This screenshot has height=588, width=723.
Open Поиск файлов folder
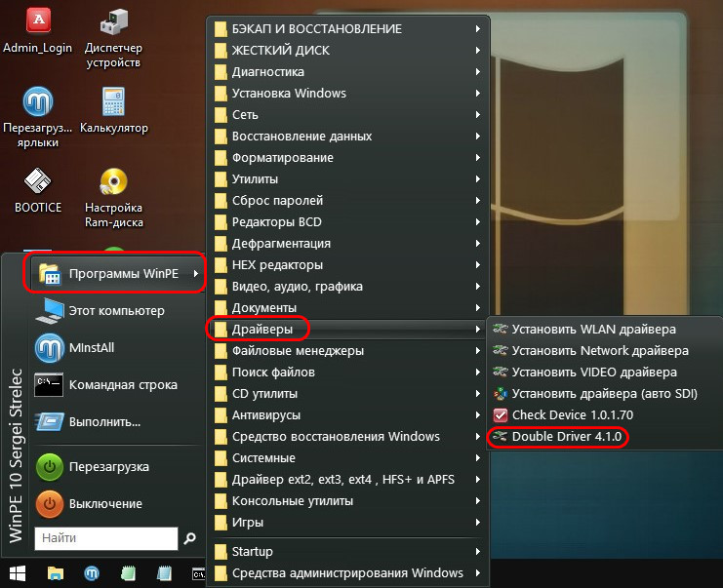click(348, 372)
